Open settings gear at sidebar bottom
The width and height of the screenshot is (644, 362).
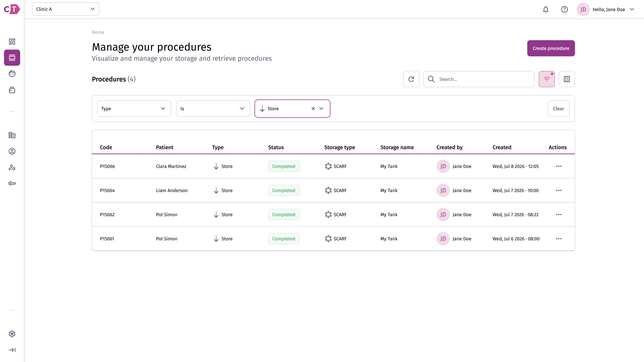(12, 334)
